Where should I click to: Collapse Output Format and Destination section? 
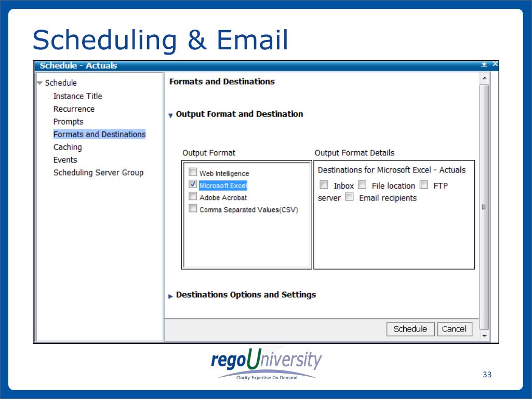click(x=170, y=115)
